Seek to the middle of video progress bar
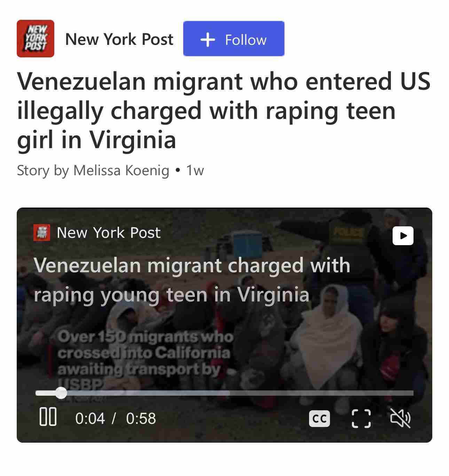The width and height of the screenshot is (449, 476). tap(224, 393)
